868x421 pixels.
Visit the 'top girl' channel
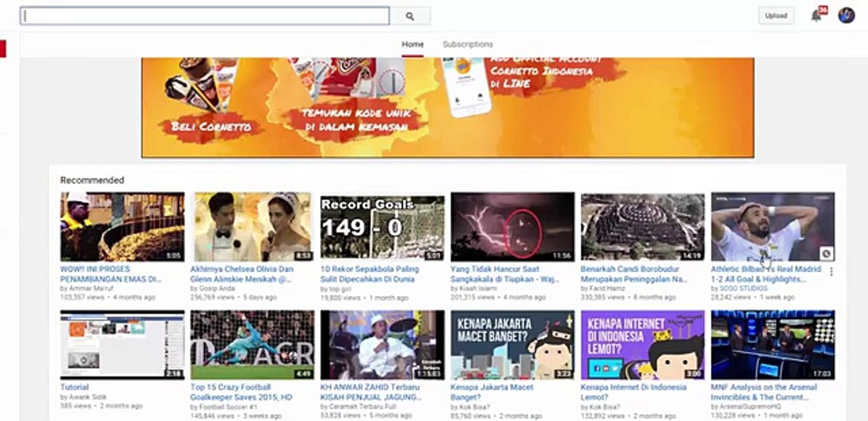click(x=340, y=288)
